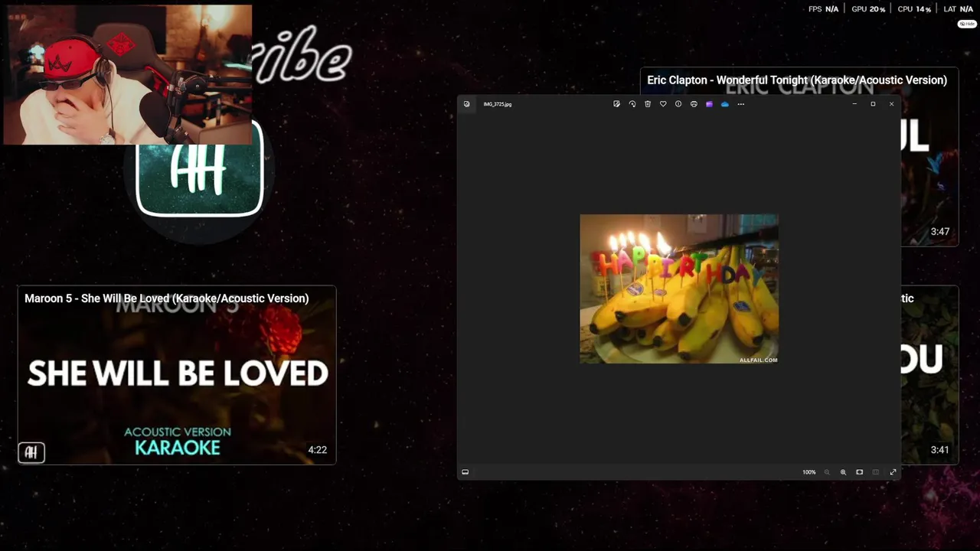Click the birthday bananas photo
Viewport: 980px width, 551px height.
[x=679, y=289]
